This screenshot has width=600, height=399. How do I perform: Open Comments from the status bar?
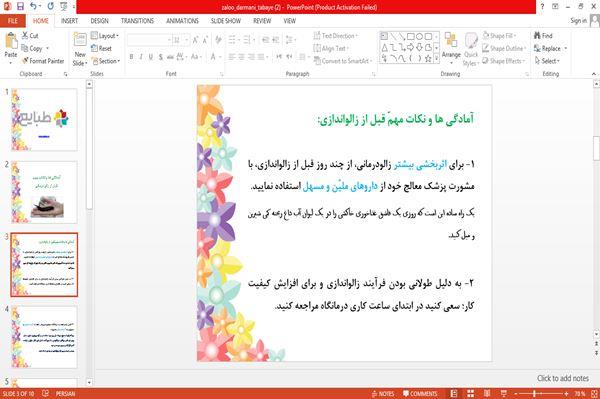point(420,394)
